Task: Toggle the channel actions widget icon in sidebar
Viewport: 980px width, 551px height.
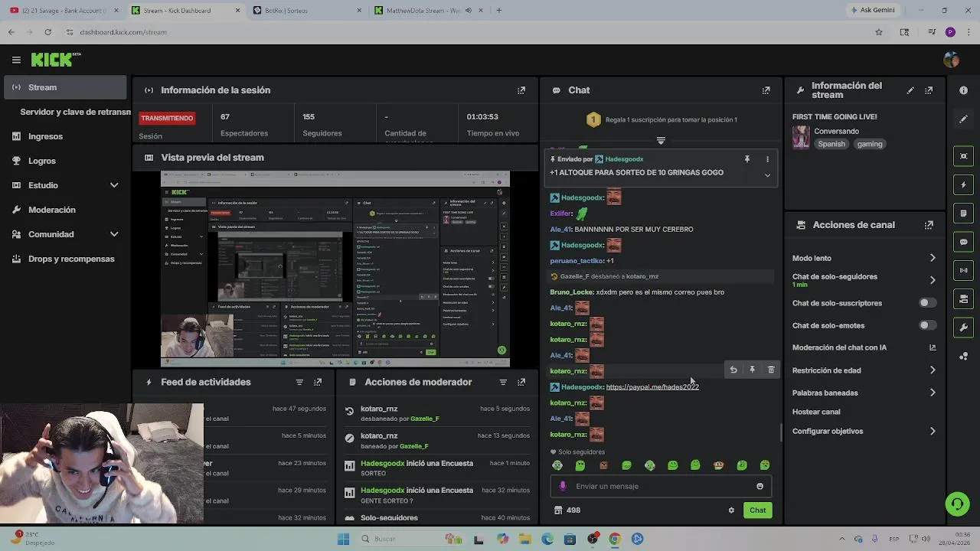Action: (963, 298)
